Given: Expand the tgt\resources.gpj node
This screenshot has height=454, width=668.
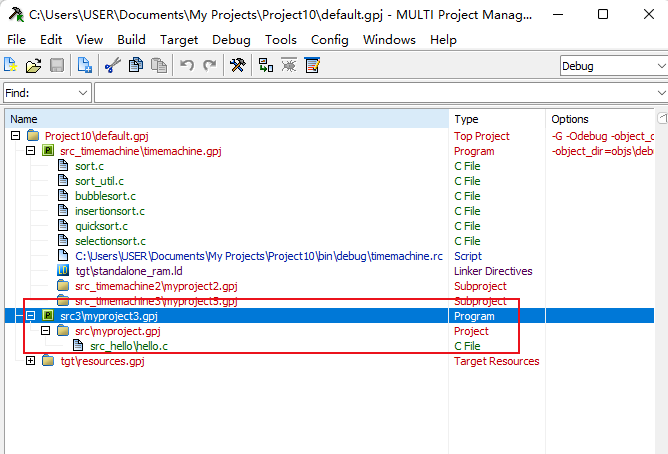Looking at the screenshot, I should coord(30,361).
